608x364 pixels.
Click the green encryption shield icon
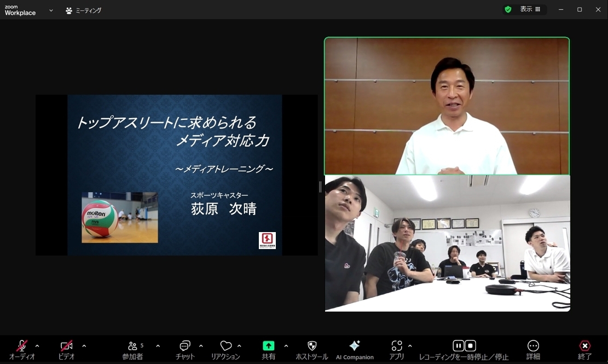tap(508, 9)
